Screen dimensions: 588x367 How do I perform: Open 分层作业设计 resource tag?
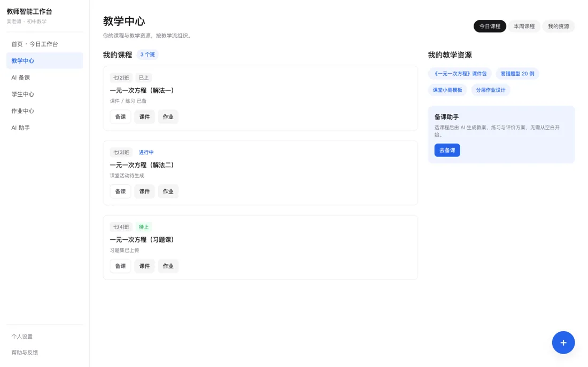click(491, 90)
